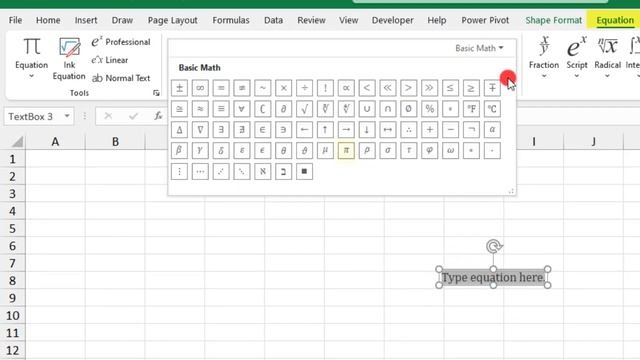Screen dimensions: 640x360
Task: Click the Insert Function fx button
Action: point(158,116)
